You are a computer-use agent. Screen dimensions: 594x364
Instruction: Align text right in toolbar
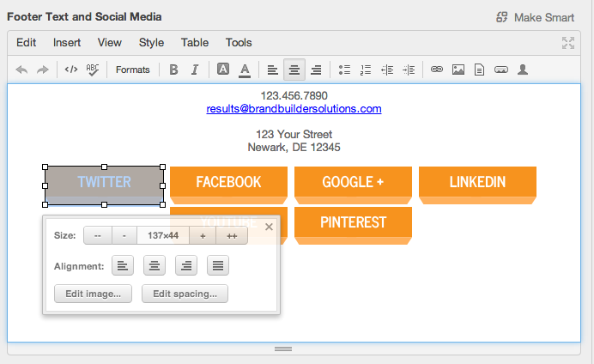pos(316,70)
